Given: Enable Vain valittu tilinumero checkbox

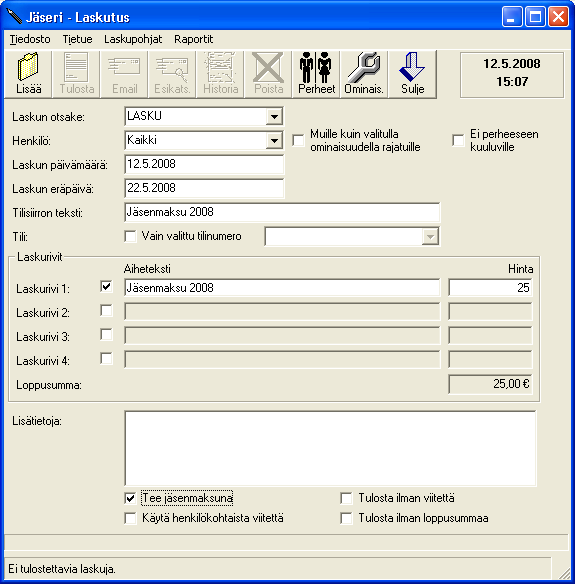Looking at the screenshot, I should (x=130, y=236).
